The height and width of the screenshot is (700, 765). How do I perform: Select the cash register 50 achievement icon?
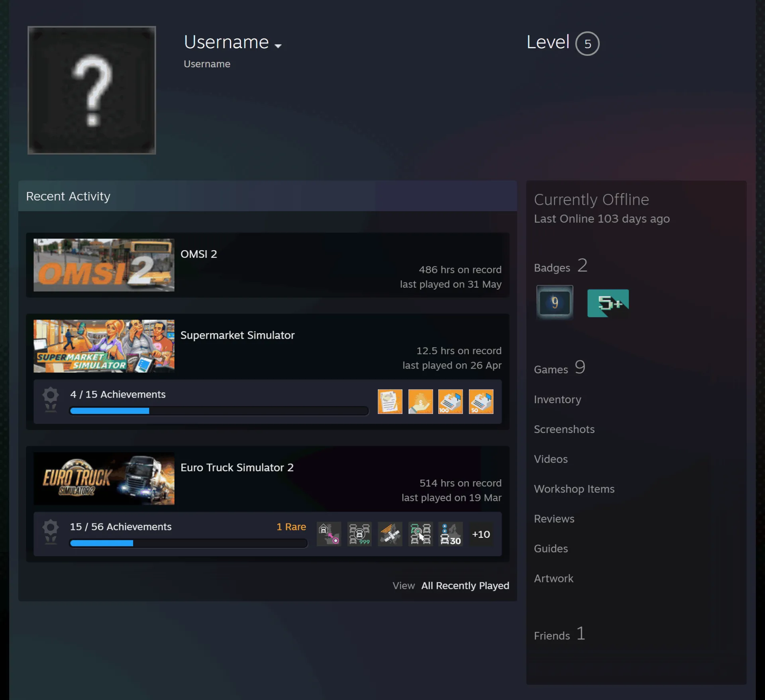point(481,402)
